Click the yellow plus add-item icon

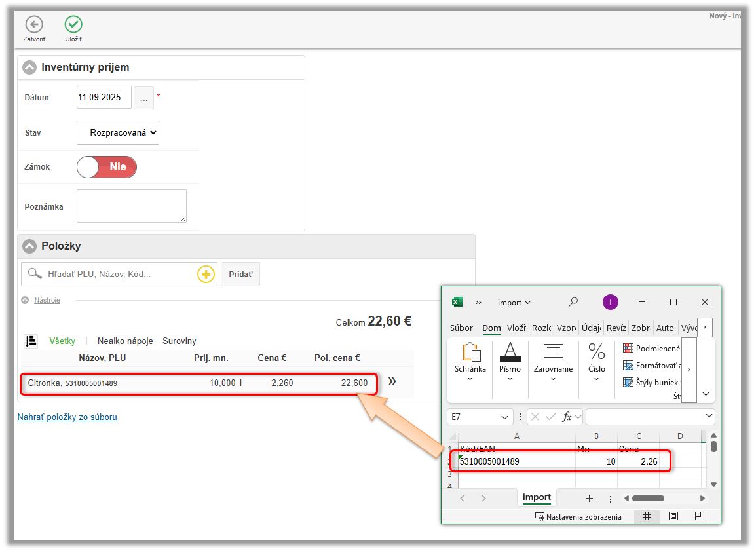pyautogui.click(x=206, y=275)
